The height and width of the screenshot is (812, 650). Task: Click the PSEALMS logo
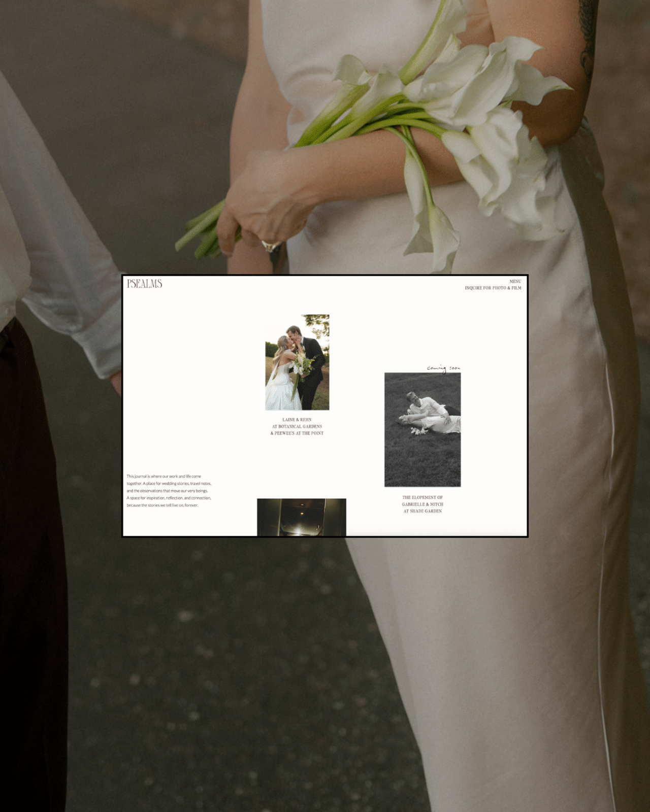tap(145, 284)
